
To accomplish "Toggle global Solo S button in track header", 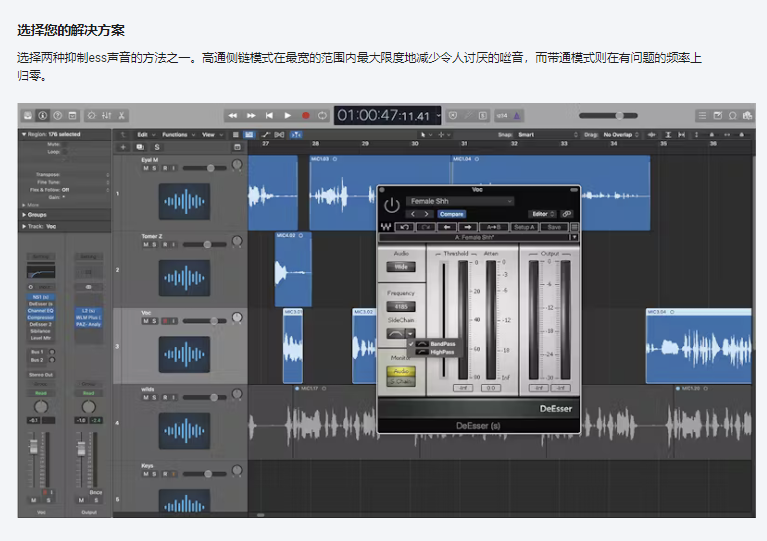I will (x=157, y=147).
